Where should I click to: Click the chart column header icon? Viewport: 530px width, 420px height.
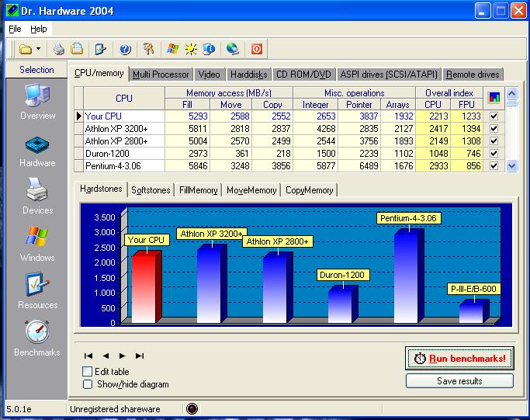[x=494, y=98]
